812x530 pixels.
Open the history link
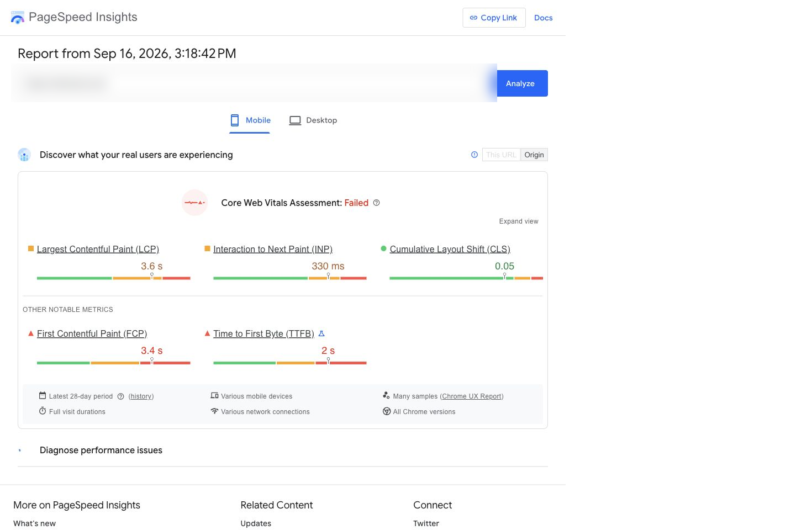pyautogui.click(x=141, y=396)
